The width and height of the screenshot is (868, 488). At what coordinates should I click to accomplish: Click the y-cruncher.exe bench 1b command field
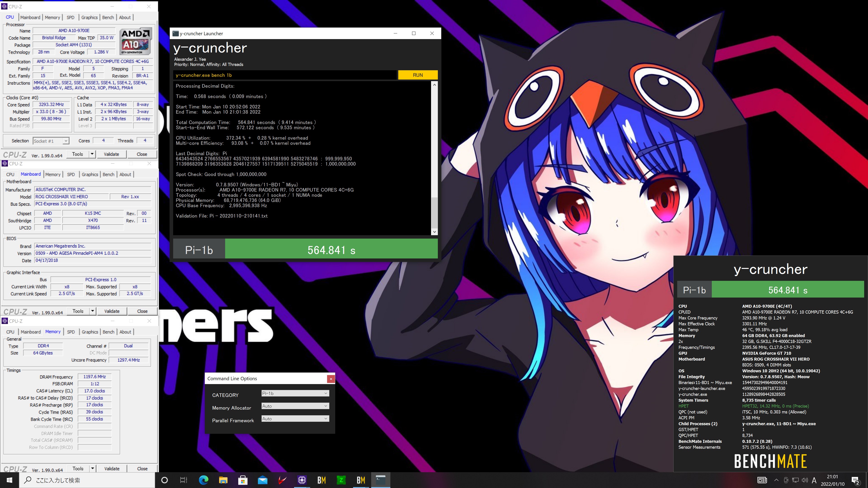pos(285,75)
